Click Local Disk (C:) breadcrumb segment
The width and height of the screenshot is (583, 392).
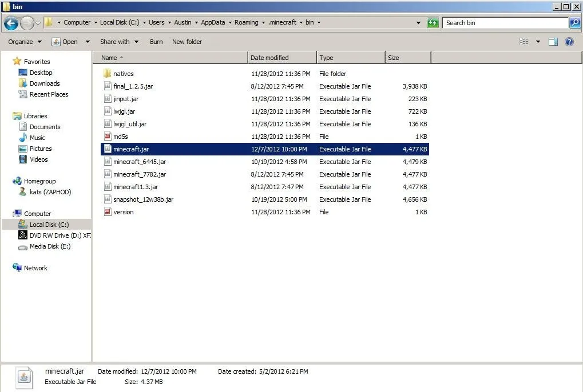click(x=120, y=23)
